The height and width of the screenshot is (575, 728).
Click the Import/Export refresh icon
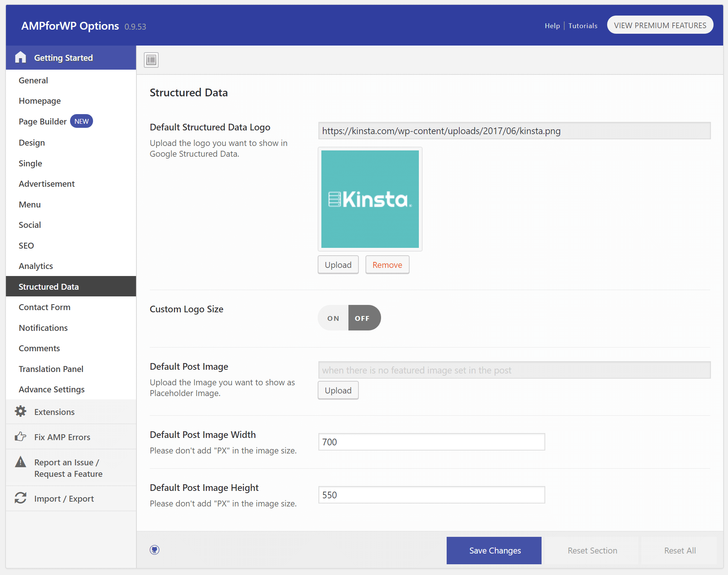(20, 499)
